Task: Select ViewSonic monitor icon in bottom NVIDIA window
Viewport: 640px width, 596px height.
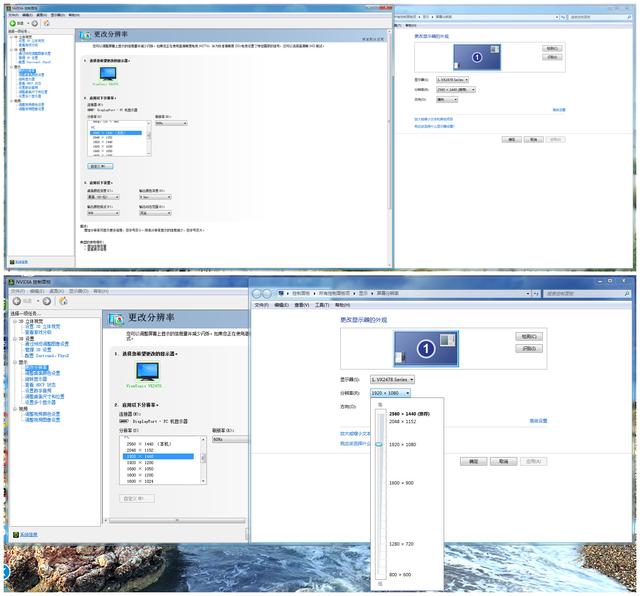Action: (x=147, y=371)
